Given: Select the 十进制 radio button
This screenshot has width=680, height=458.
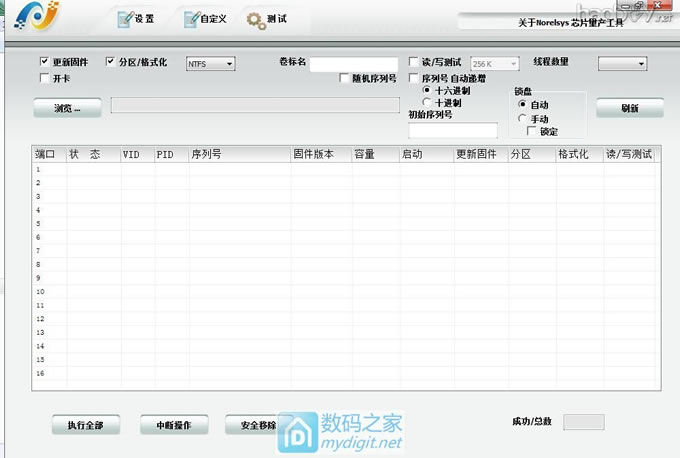Looking at the screenshot, I should click(x=428, y=102).
